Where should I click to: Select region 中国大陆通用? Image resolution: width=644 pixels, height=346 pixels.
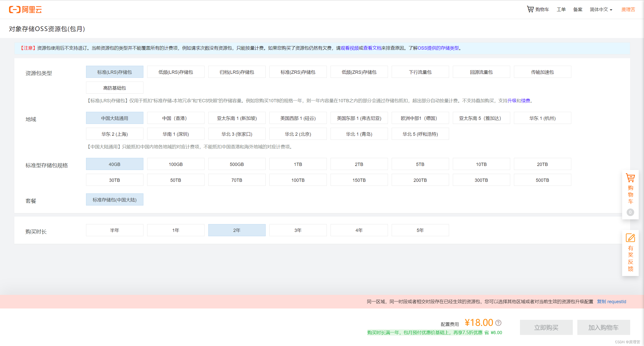point(115,118)
